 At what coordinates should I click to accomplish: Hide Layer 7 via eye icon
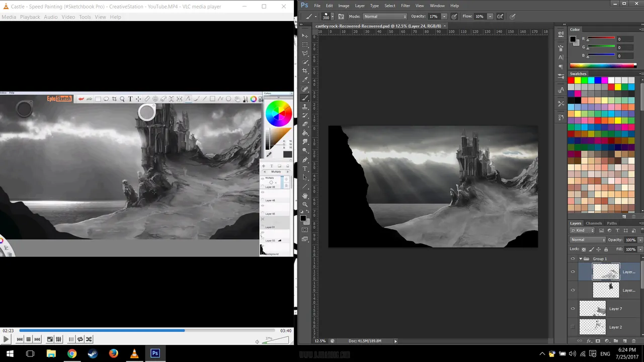pyautogui.click(x=573, y=309)
